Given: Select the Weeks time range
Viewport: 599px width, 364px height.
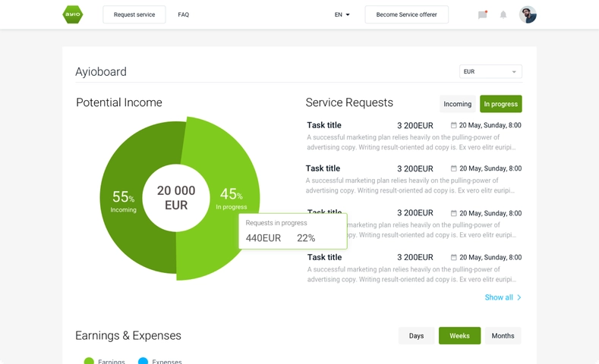Looking at the screenshot, I should (459, 336).
